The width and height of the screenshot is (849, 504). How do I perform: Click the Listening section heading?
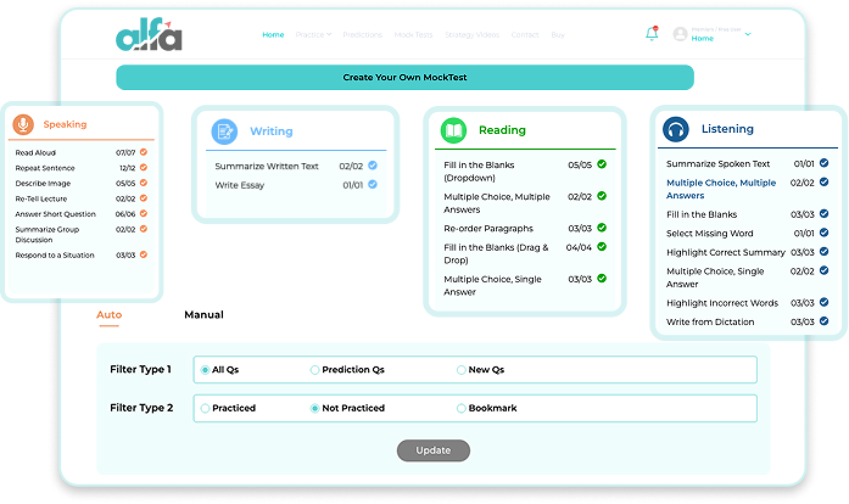(727, 129)
